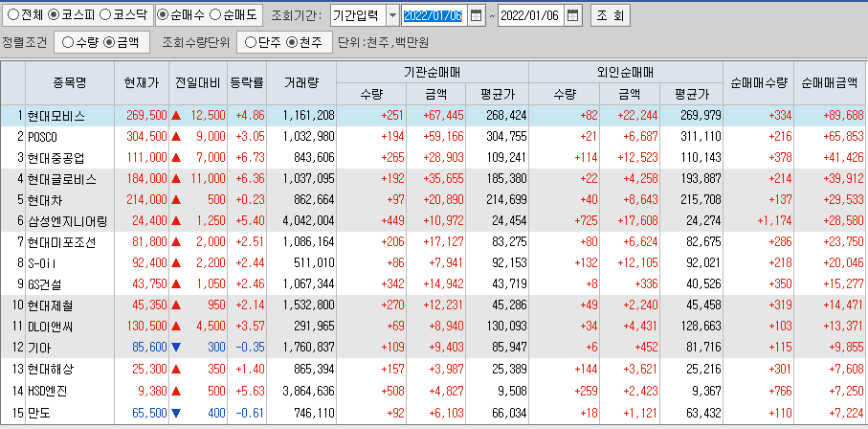Select the 기아 stock name
This screenshot has height=429, width=868.
37,348
